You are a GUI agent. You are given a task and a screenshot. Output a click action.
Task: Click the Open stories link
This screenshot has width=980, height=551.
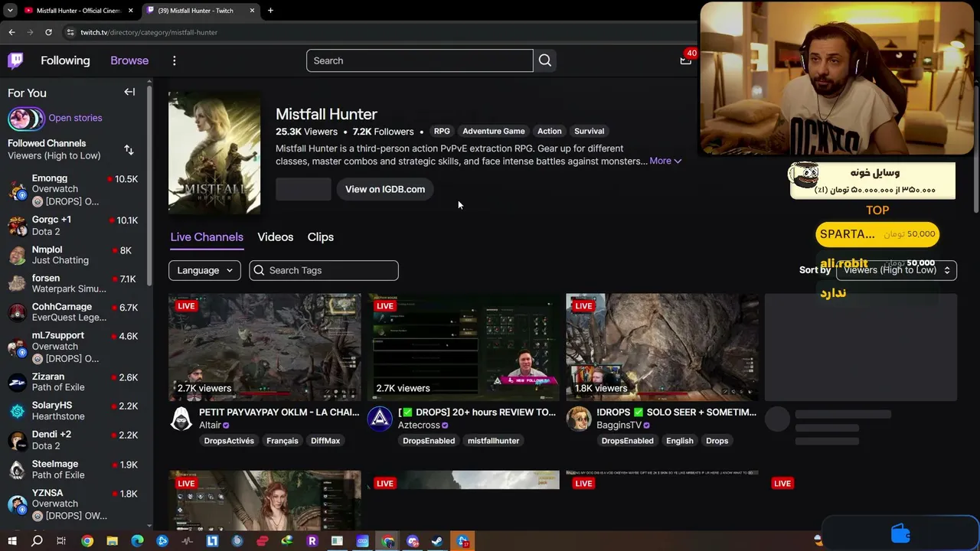pos(75,118)
